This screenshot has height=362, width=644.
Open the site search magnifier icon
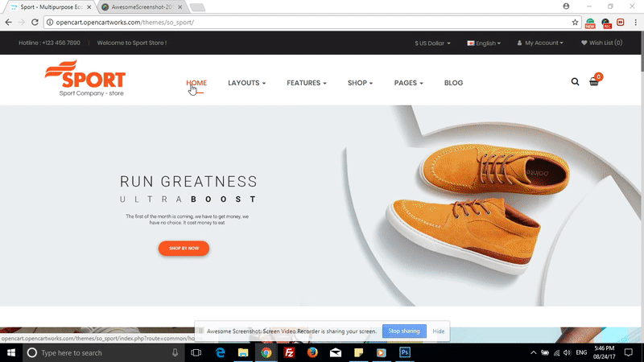[575, 82]
